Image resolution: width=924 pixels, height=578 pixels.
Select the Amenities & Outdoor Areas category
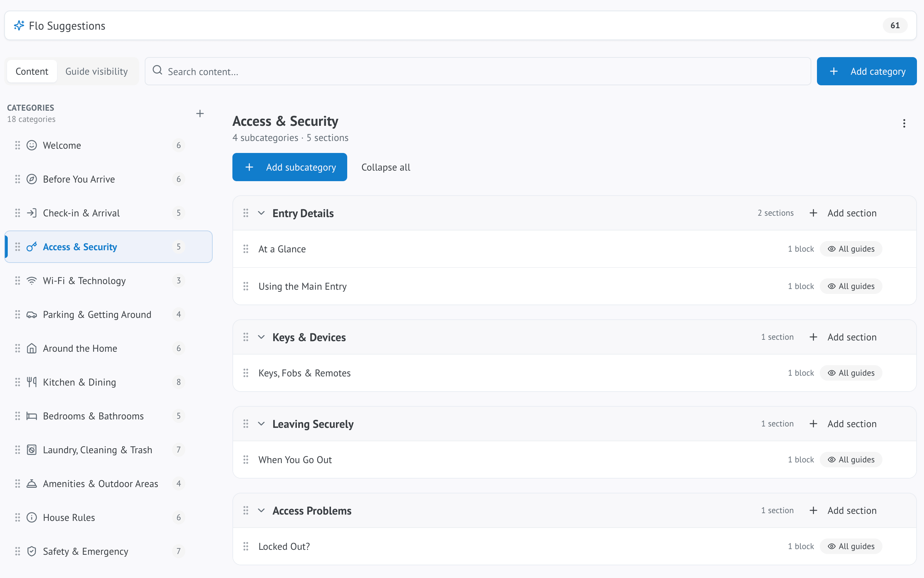(108, 484)
